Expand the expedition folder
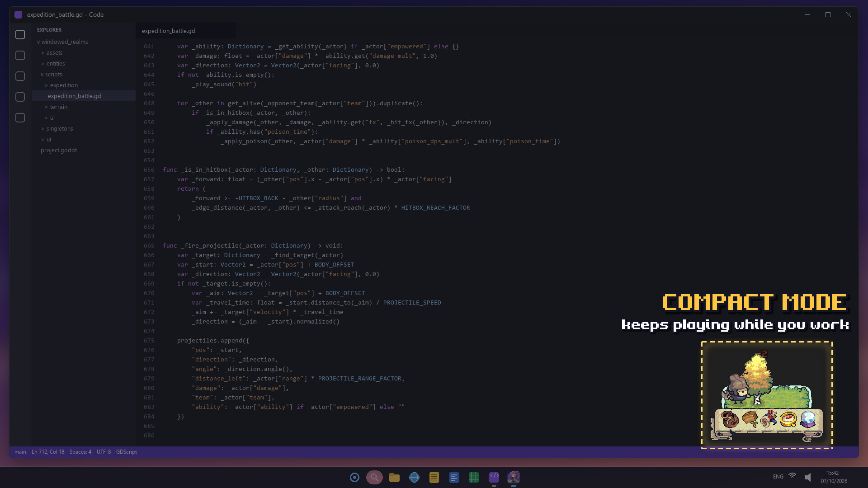This screenshot has width=868, height=488. click(x=61, y=85)
